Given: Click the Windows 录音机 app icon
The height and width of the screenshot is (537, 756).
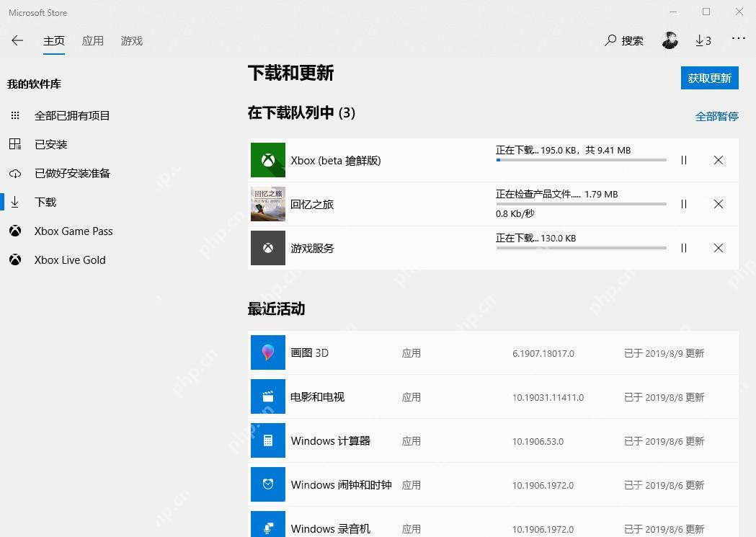Looking at the screenshot, I should (268, 525).
